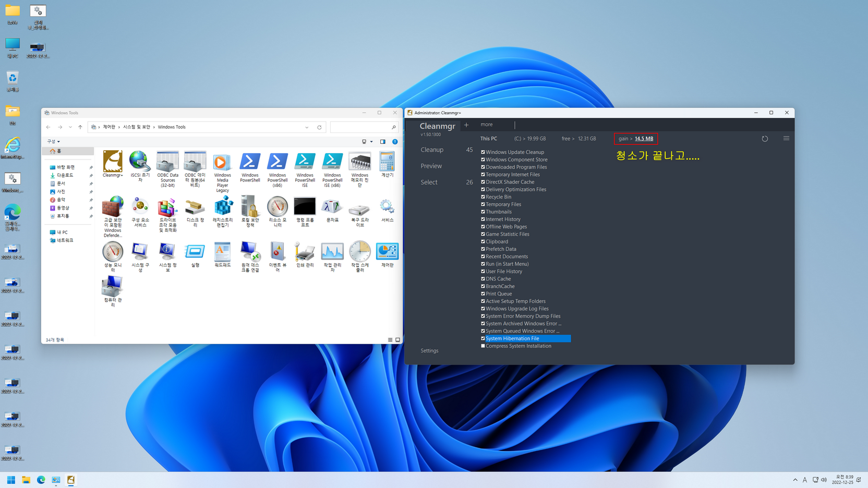Screen dimensions: 868x488
Task: Open recent locations dropdown arrow
Action: (x=70, y=127)
